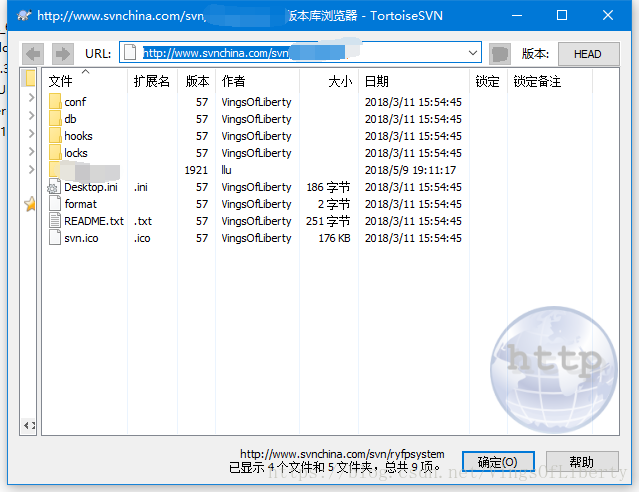Confirm with the 确定(O) button
Viewport: 639px width, 492px height.
(x=498, y=462)
